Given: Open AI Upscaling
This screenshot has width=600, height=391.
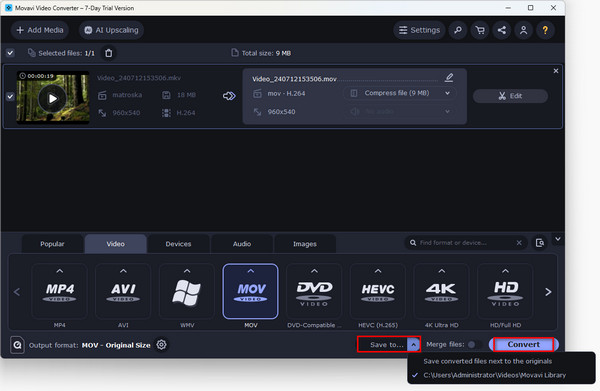Looking at the screenshot, I should (x=111, y=30).
